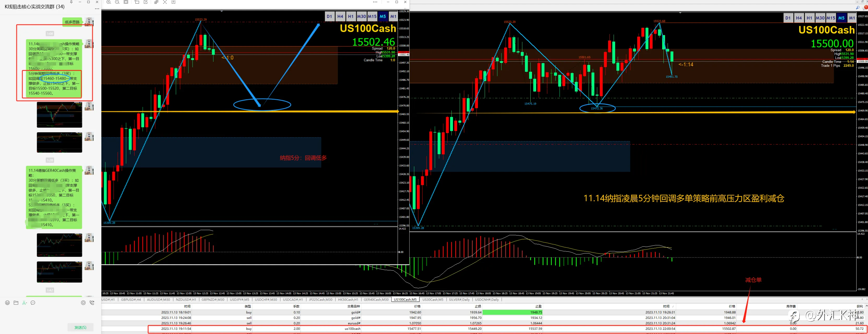
Task: Select the us100cash symbol cell
Action: (352, 329)
